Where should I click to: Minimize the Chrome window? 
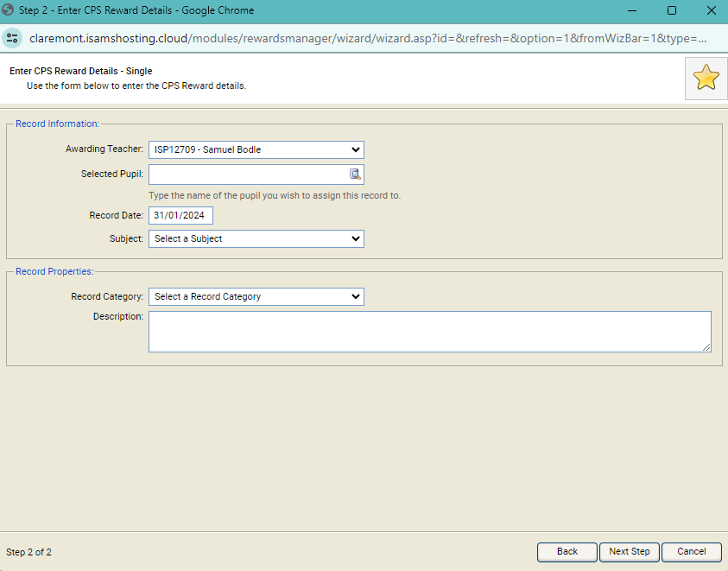[632, 10]
